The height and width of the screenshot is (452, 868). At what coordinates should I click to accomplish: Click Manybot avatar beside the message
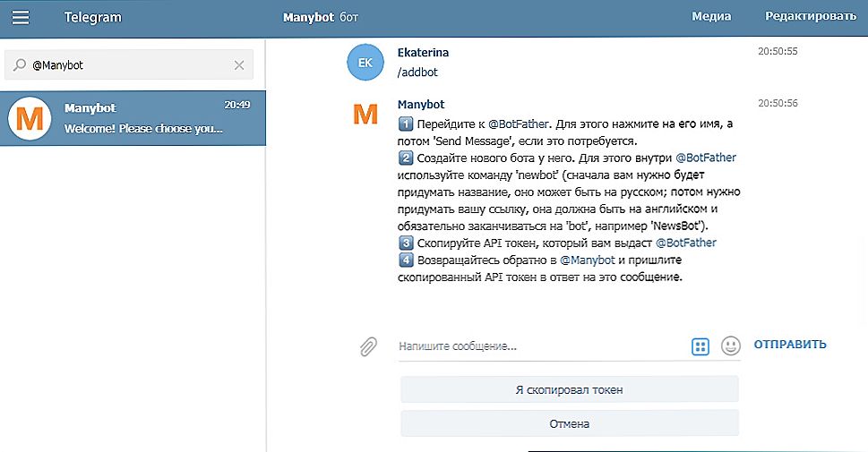click(x=364, y=115)
